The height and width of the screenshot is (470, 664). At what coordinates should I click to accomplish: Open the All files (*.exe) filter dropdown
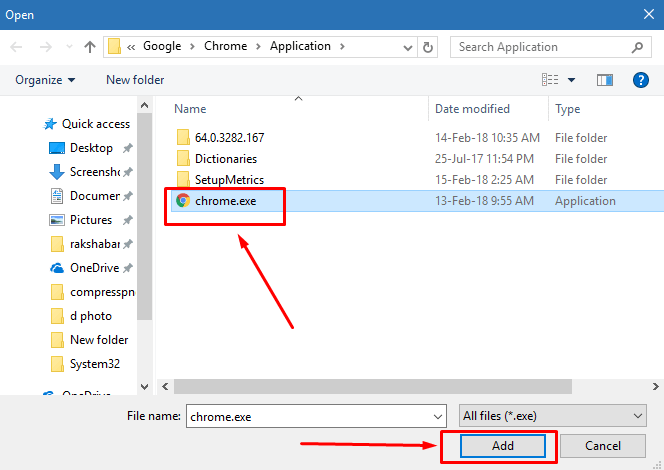click(x=553, y=416)
